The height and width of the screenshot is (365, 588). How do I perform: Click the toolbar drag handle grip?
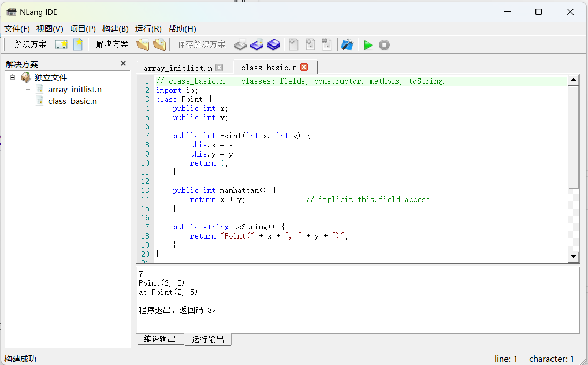5,44
